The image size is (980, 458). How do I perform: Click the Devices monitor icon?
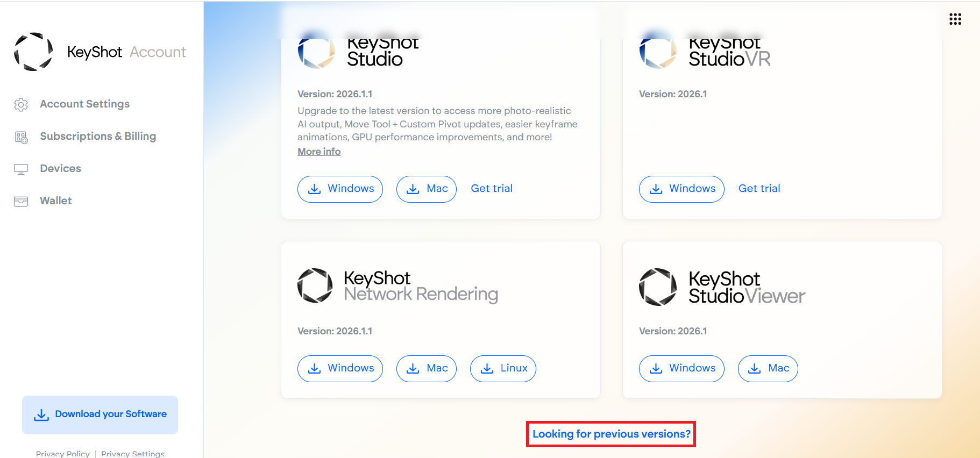[x=21, y=169]
